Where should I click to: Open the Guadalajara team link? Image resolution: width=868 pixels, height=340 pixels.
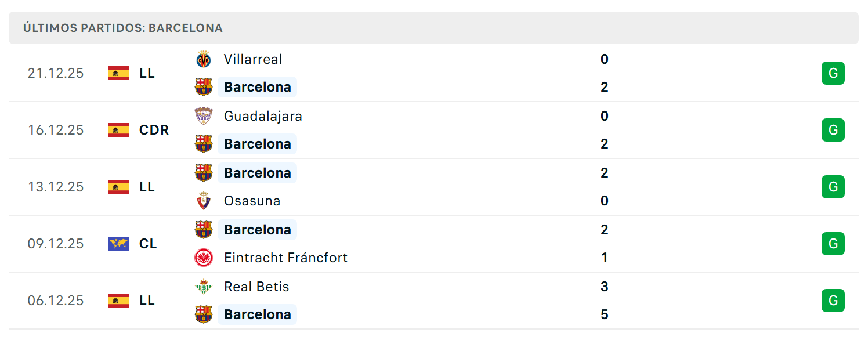point(263,116)
